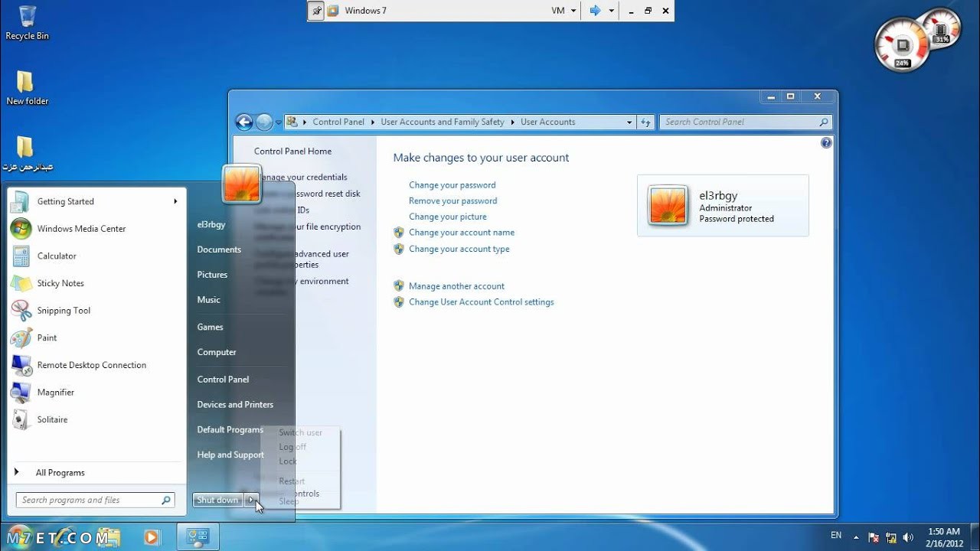Open Default Programs from Start menu
The height and width of the screenshot is (551, 980).
pyautogui.click(x=230, y=430)
